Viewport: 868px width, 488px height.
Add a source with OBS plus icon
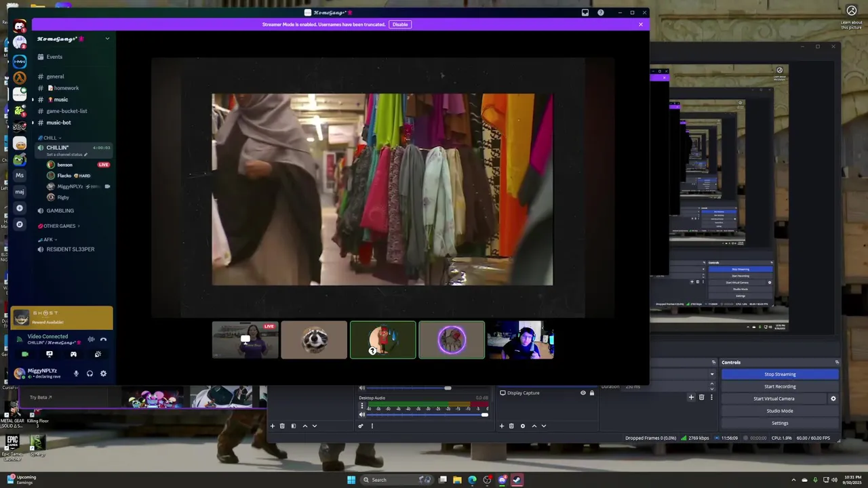coord(502,426)
